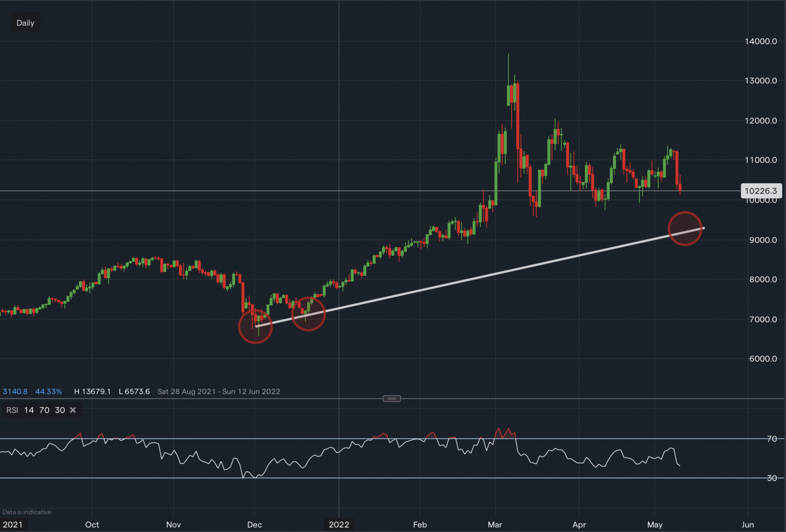The height and width of the screenshot is (532, 786).
Task: Click the 2021 year label on time axis
Action: pyautogui.click(x=13, y=525)
